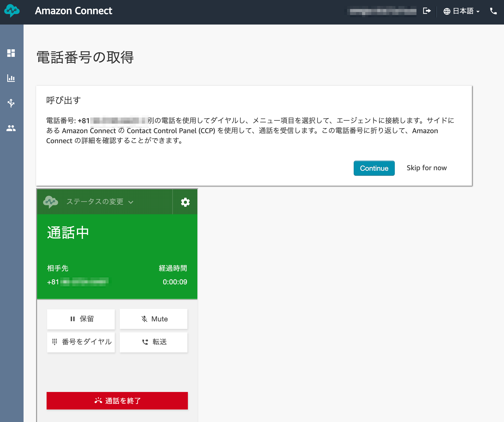Click the 電話番号の取得 page heading
Viewport: 504px width, 422px height.
[x=85, y=57]
